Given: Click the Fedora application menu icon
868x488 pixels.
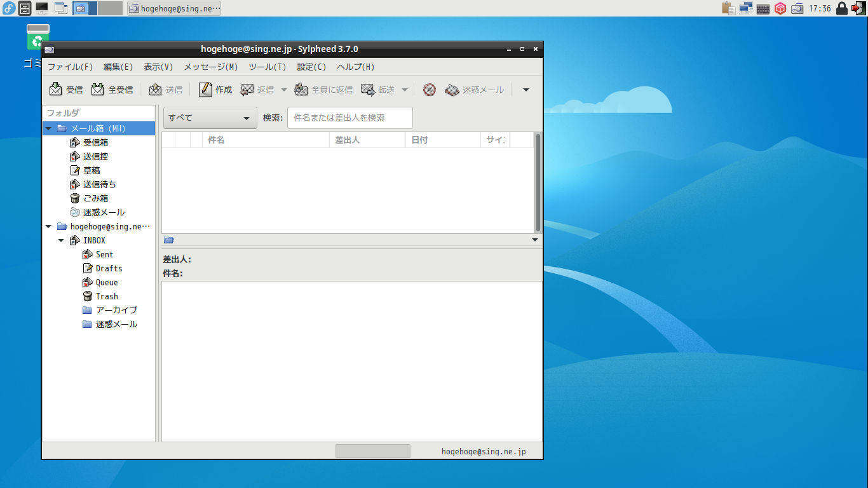Looking at the screenshot, I should 9,8.
